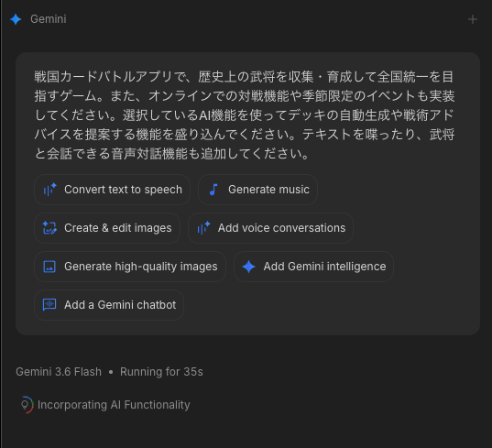Click the Gemini sparkle logo in header
Screen dimensions: 492x448
[16, 19]
